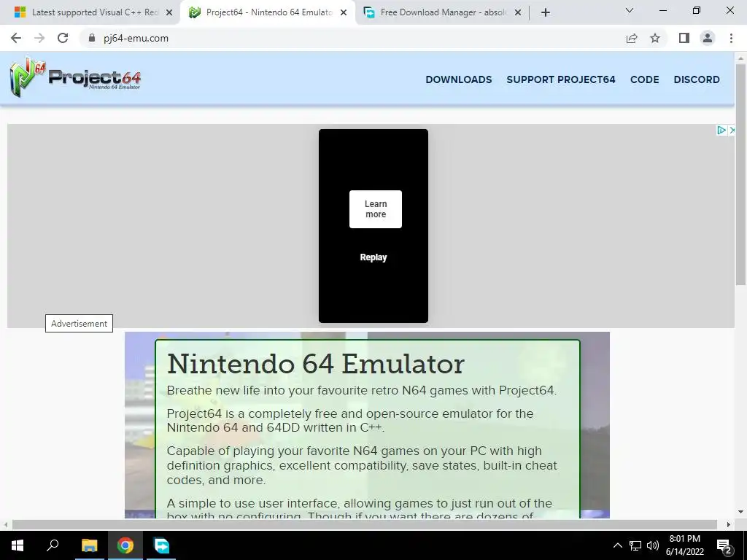
Task: Go back to the previous page
Action: pyautogui.click(x=16, y=38)
